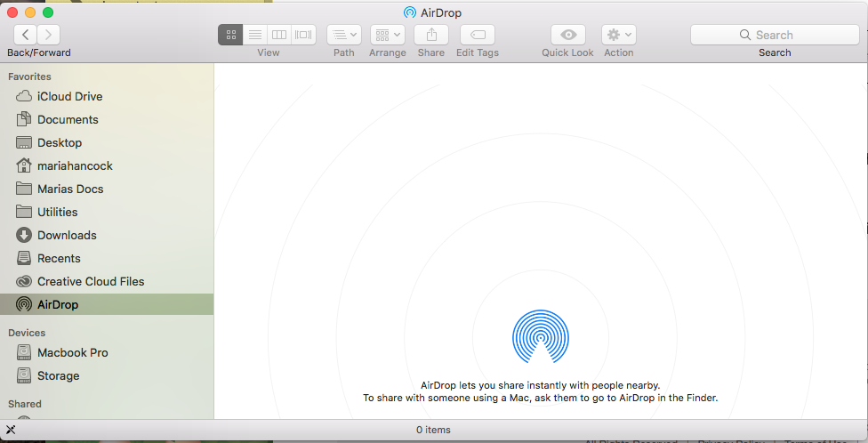Click the Marias Docs folder icon
The width and height of the screenshot is (868, 443).
coord(24,189)
